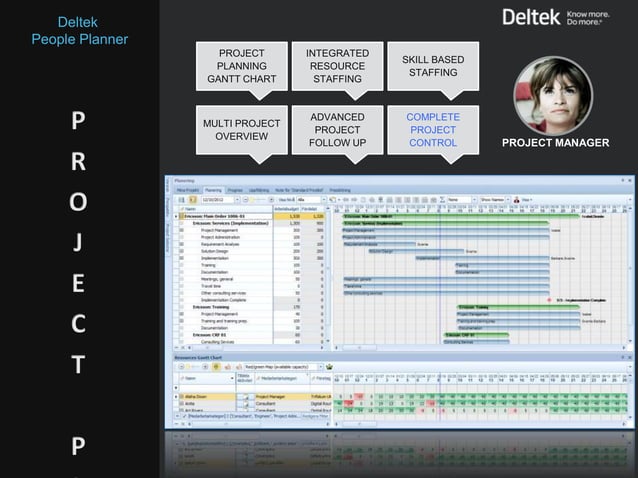
Task: Remove the resource filter with its x icon
Action: [x=178, y=416]
